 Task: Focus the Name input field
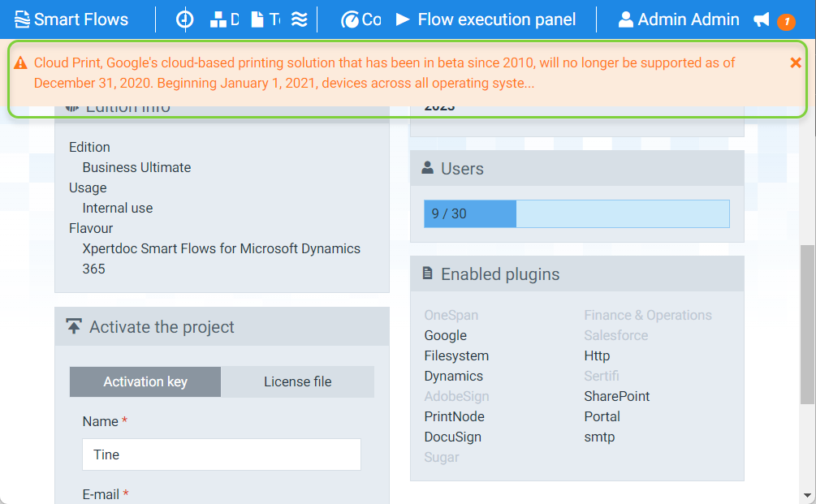(221, 454)
